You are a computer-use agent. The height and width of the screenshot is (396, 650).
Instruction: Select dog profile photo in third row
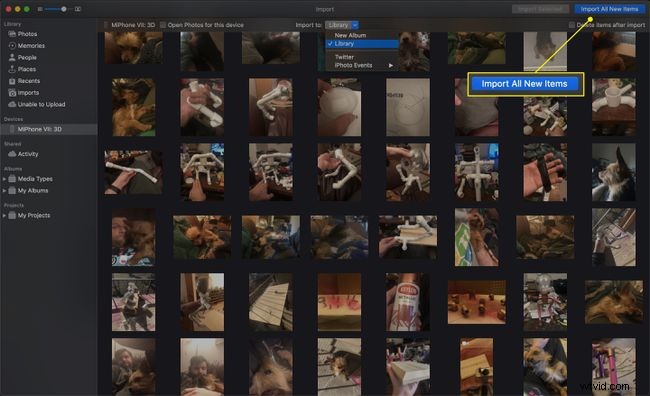coord(614,172)
